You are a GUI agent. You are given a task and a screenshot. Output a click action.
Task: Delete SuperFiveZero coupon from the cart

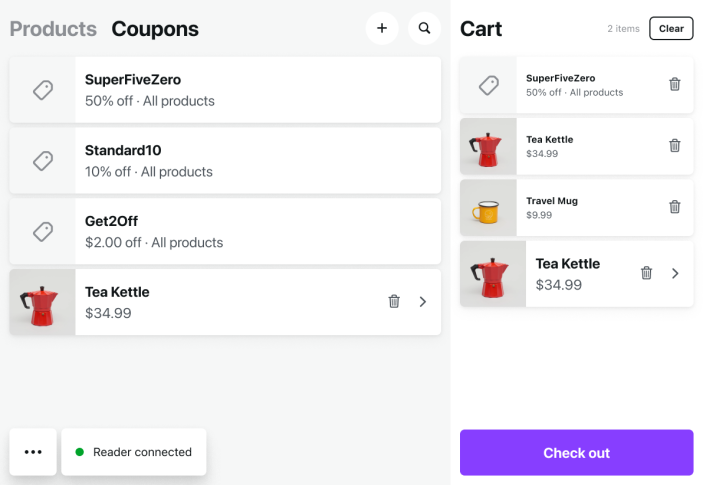tap(675, 85)
